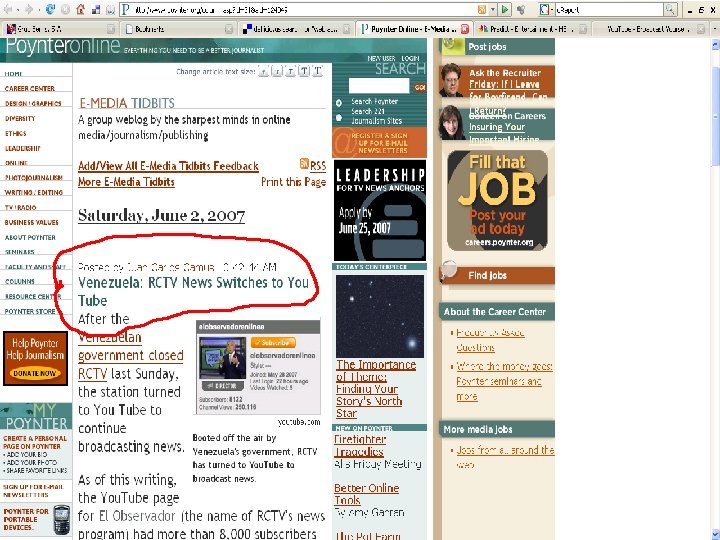Click the magnifier icon in browser search box
The image size is (720, 540).
(670, 9)
